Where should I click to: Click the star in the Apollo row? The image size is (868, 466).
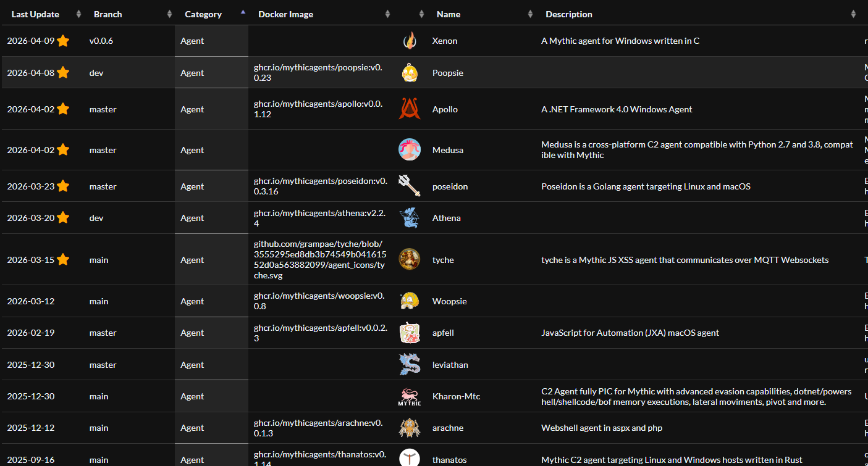pyautogui.click(x=63, y=109)
